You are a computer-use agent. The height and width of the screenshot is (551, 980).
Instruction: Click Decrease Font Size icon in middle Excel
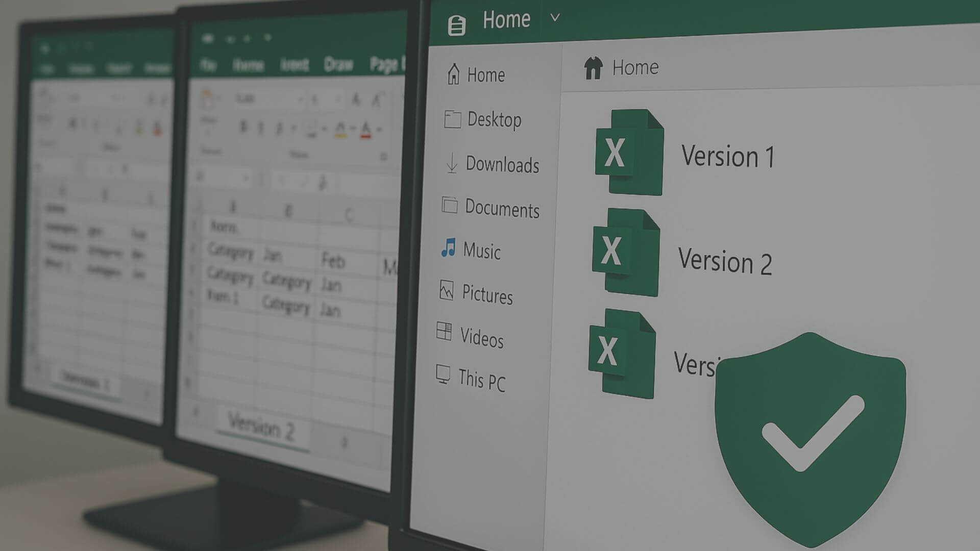pyautogui.click(x=377, y=99)
